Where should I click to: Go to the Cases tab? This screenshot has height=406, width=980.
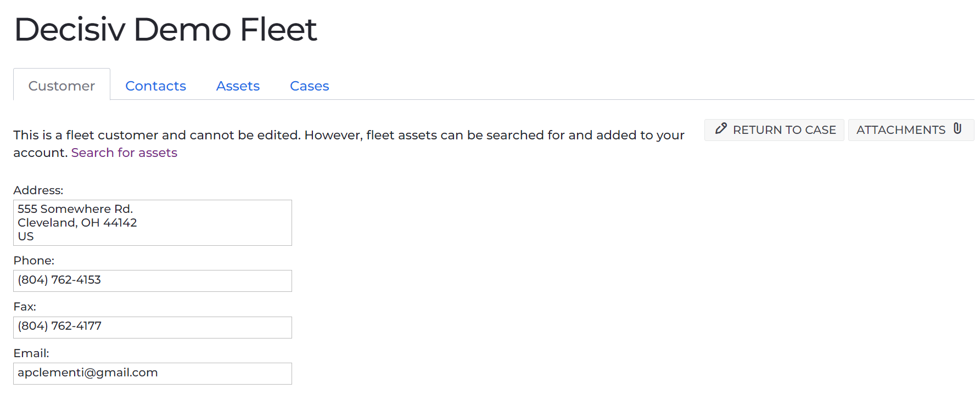tap(310, 86)
